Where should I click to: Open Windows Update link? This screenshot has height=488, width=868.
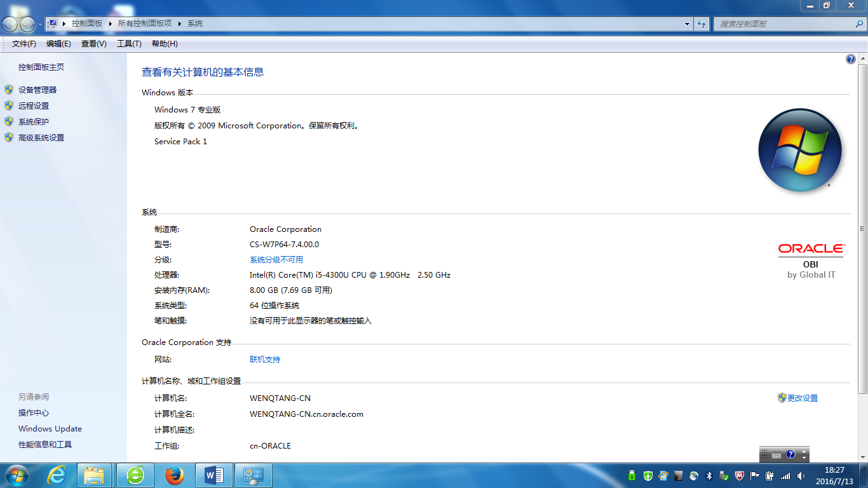click(x=50, y=429)
